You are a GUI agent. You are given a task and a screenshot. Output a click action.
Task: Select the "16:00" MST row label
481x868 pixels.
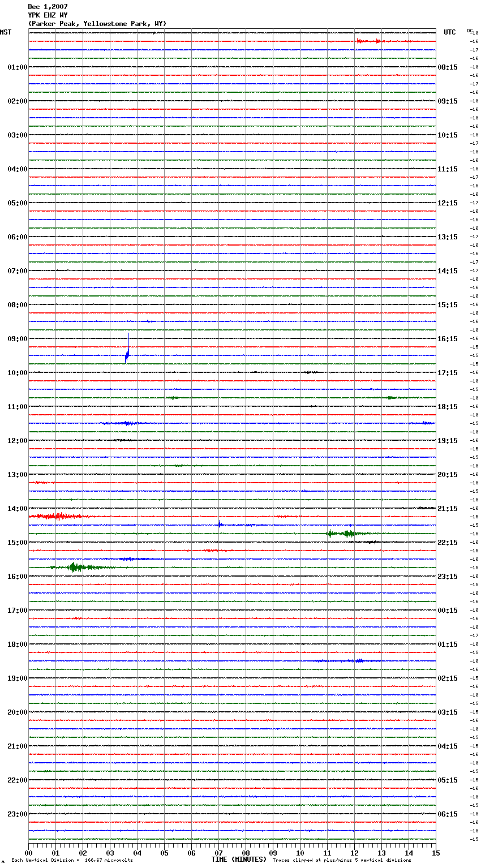(18, 577)
